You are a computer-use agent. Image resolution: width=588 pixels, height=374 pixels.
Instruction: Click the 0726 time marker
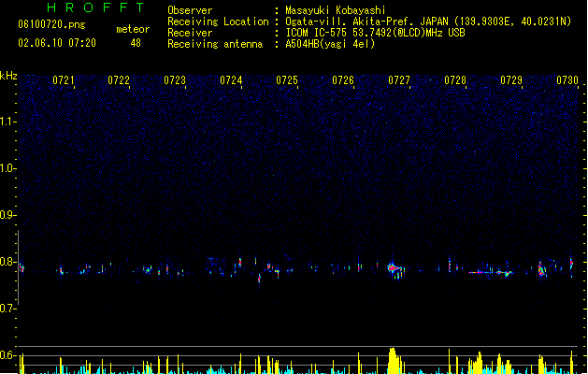point(343,80)
